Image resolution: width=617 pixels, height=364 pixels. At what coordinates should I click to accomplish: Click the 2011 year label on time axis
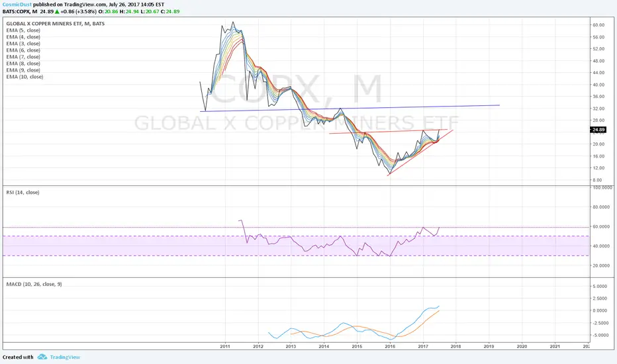[x=225, y=347]
